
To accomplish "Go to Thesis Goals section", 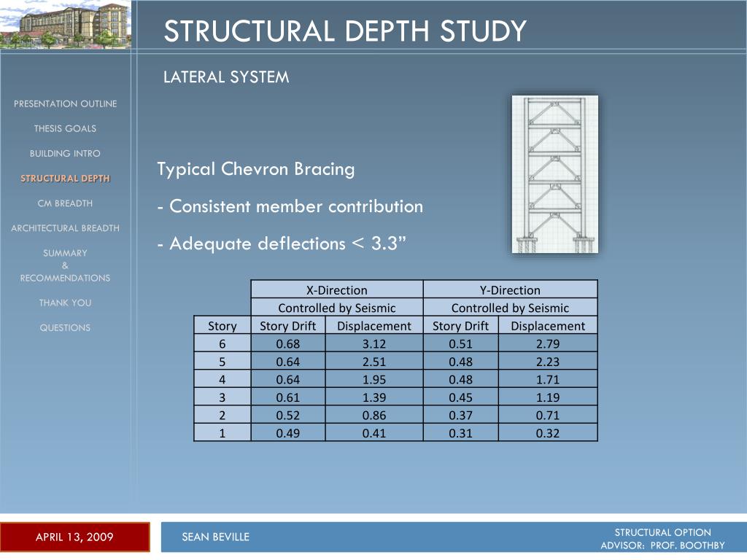I will pyautogui.click(x=65, y=128).
